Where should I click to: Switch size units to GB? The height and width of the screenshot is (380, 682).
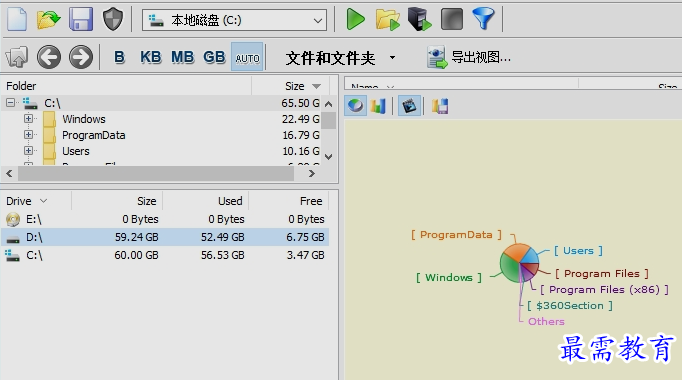click(x=214, y=57)
